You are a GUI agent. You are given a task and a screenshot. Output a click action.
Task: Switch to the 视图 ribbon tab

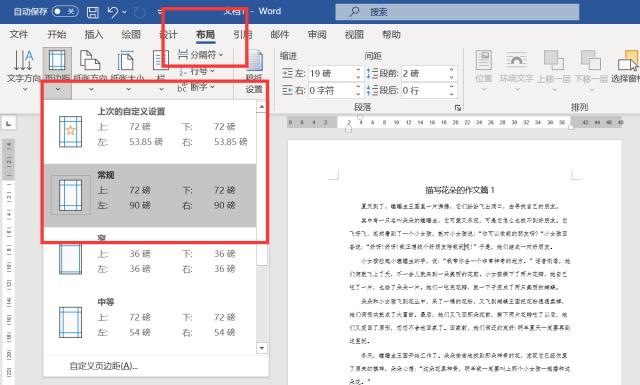click(354, 35)
